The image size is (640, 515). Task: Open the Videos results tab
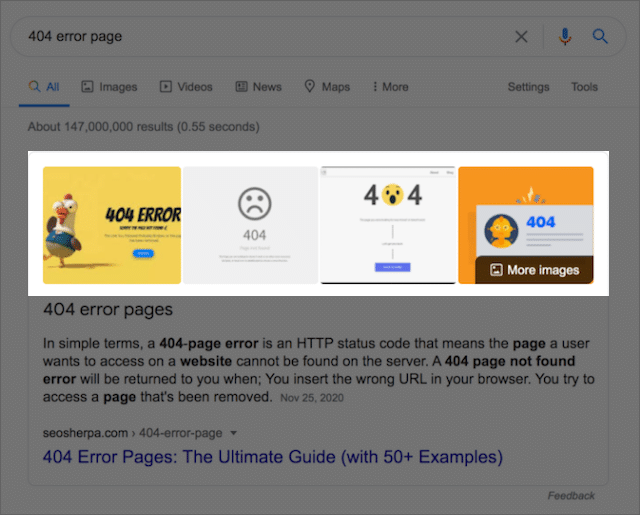(186, 87)
